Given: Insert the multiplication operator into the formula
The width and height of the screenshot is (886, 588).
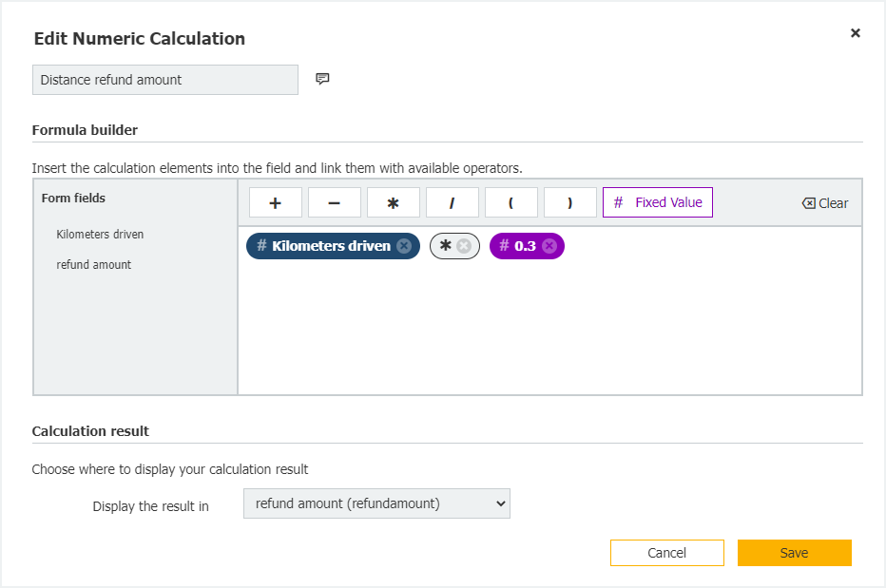Looking at the screenshot, I should pos(393,201).
